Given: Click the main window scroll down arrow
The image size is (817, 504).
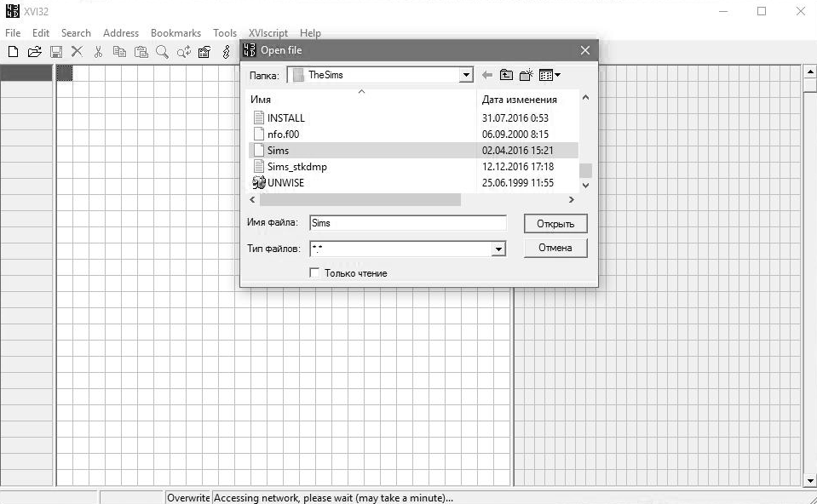Looking at the screenshot, I should [810, 480].
